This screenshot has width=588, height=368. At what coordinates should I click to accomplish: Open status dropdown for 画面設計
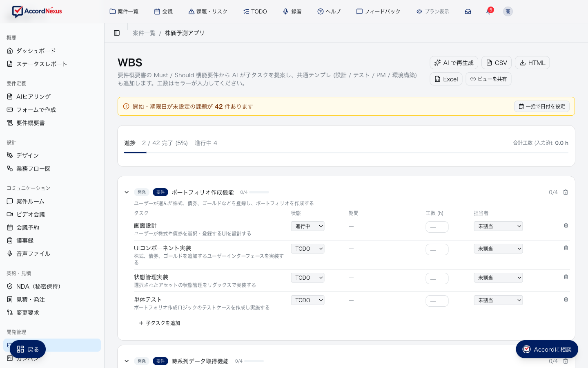pos(307,226)
